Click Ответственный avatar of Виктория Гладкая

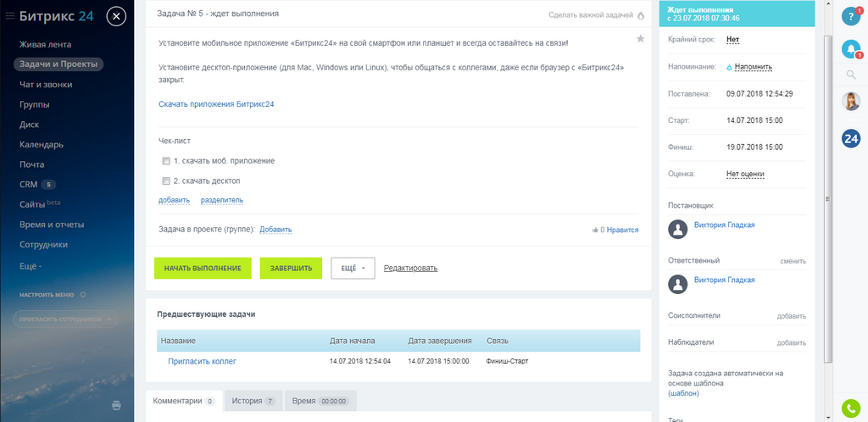pyautogui.click(x=678, y=284)
